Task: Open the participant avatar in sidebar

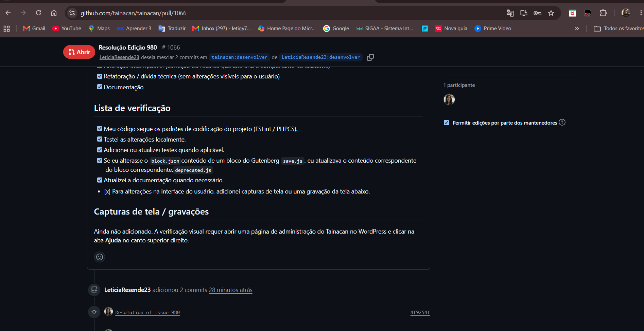Action: pos(449,99)
